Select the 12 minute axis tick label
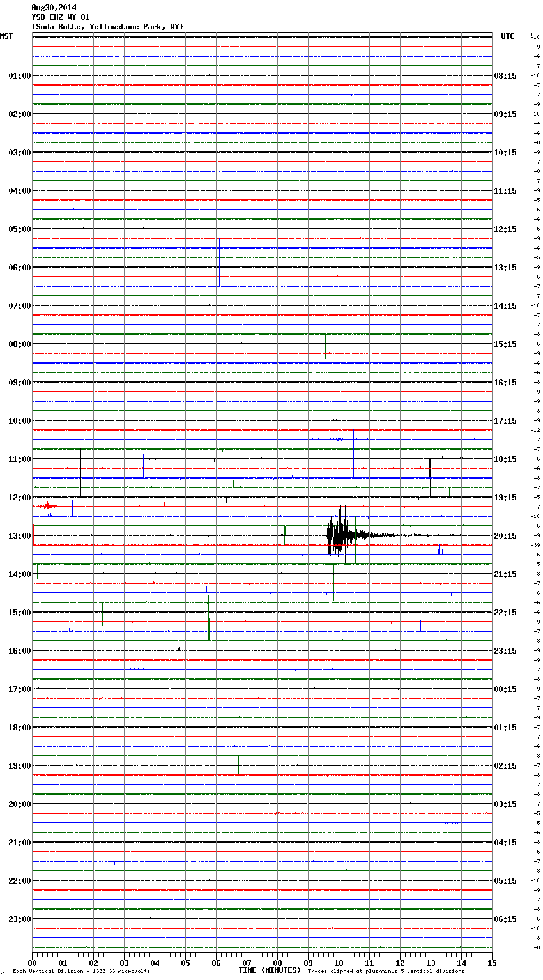 [x=400, y=963]
